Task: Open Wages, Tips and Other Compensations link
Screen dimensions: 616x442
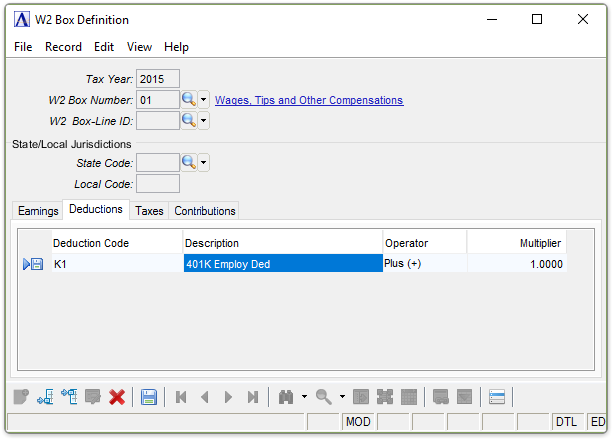Action: (x=309, y=100)
